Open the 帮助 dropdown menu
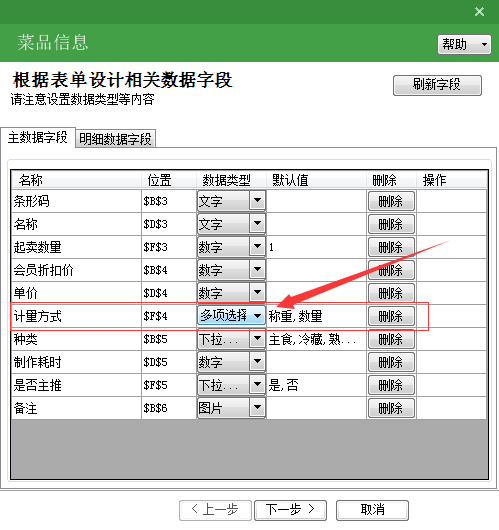The height and width of the screenshot is (530, 499). [464, 44]
